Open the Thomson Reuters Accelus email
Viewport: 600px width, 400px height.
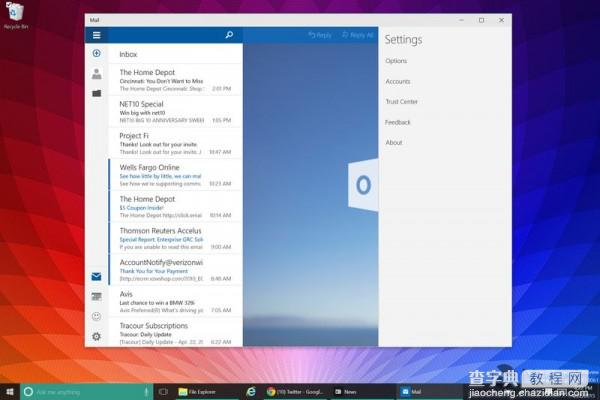[175, 238]
